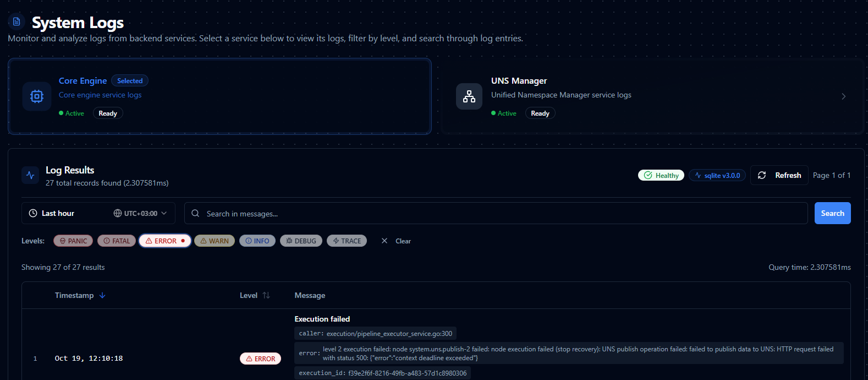Click the Refresh button
Image resolution: width=868 pixels, height=380 pixels.
click(x=779, y=175)
